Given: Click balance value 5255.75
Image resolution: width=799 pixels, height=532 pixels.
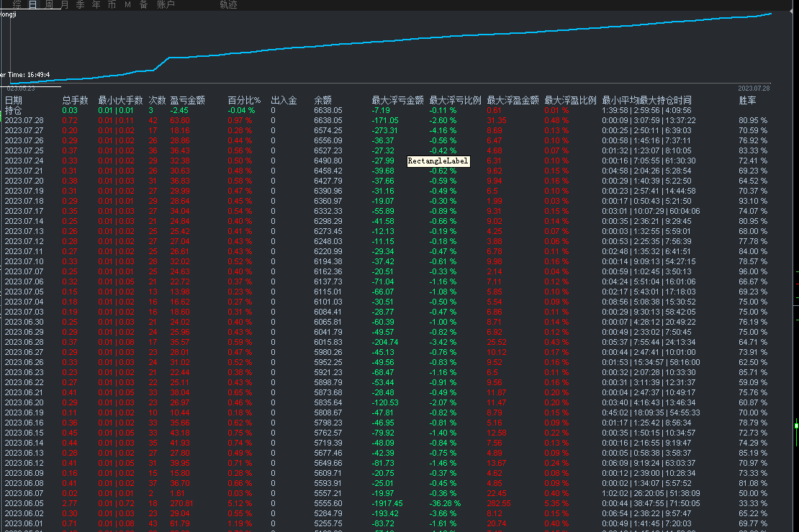Looking at the screenshot, I should (328, 524).
